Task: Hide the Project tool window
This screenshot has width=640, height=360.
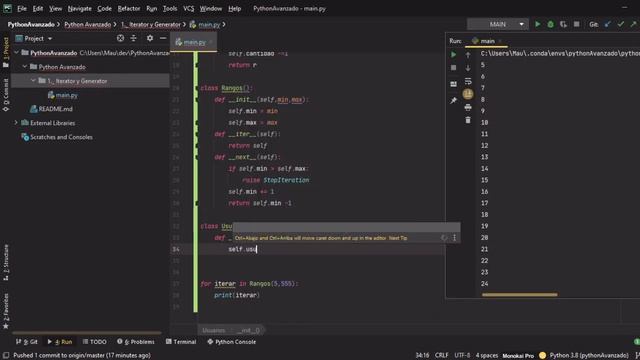Action: 163,38
